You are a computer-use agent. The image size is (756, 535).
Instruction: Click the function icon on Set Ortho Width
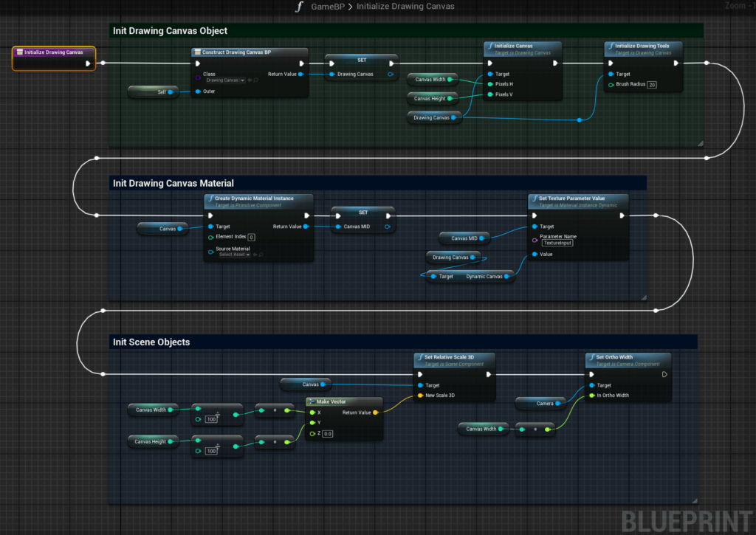point(591,357)
